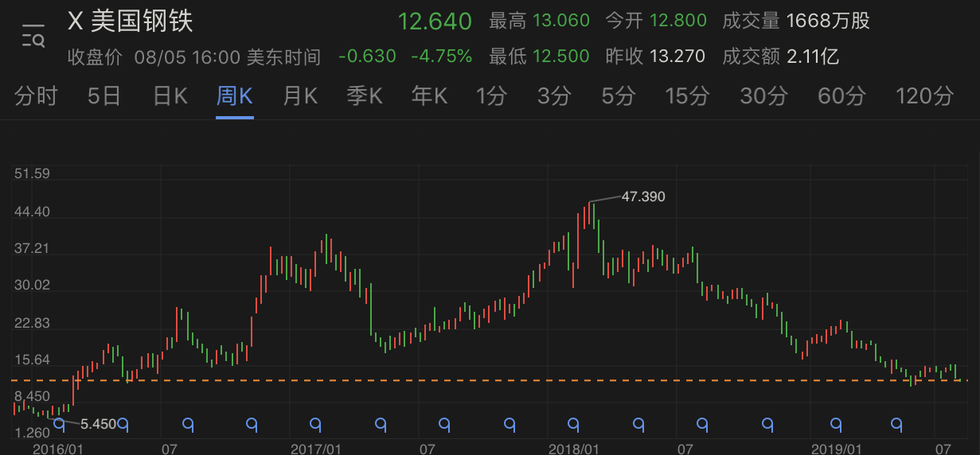Click the 47.390 peak price label
The height and width of the screenshot is (455, 980).
click(643, 196)
